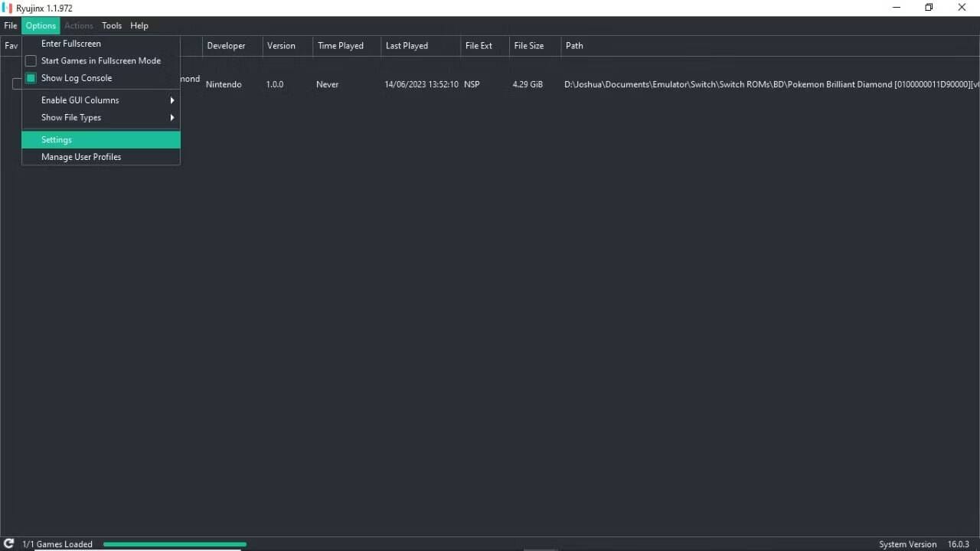The height and width of the screenshot is (551, 980).
Task: Open the Help menu
Action: click(x=139, y=25)
